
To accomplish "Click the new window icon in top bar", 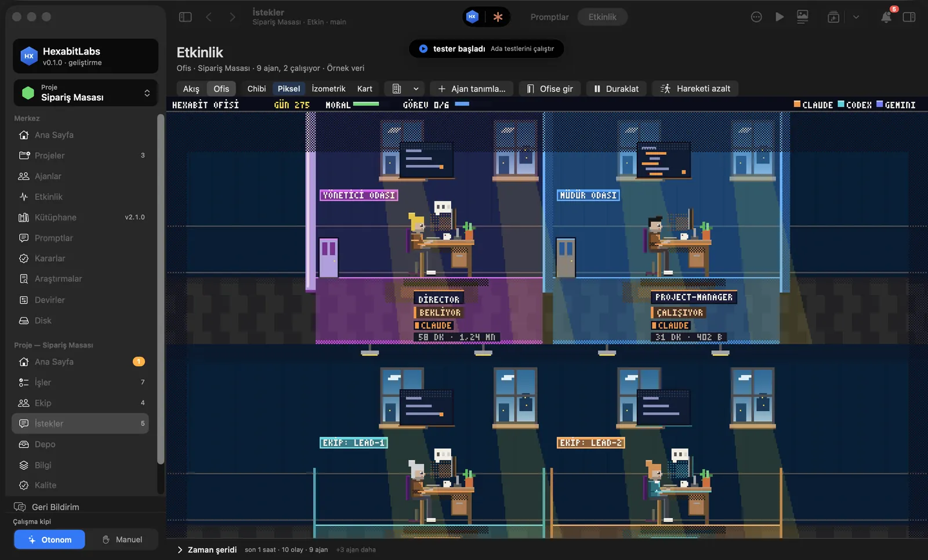I will (x=833, y=17).
